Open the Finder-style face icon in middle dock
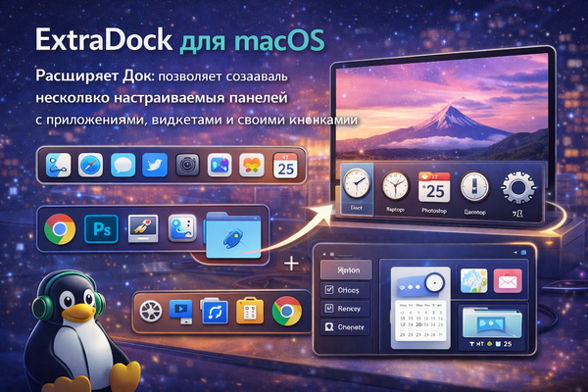The height and width of the screenshot is (392, 588). (x=182, y=227)
